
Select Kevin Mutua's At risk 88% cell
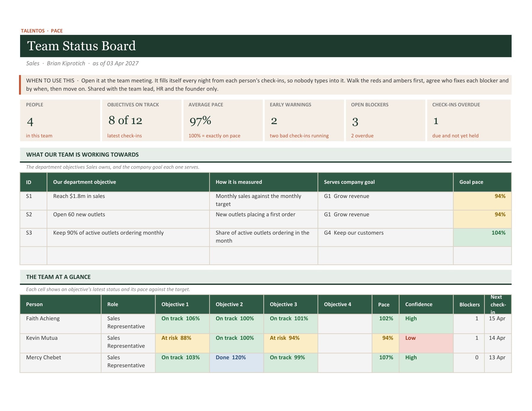click(x=182, y=343)
